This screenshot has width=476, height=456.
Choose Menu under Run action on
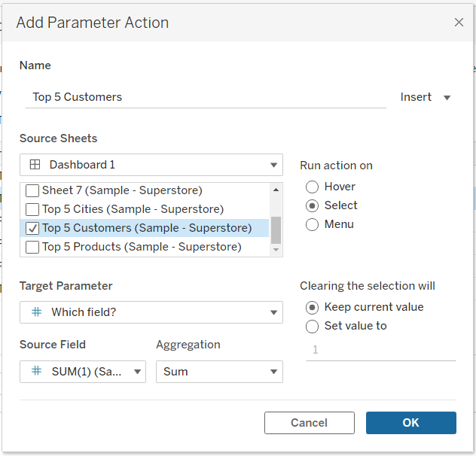click(x=313, y=224)
